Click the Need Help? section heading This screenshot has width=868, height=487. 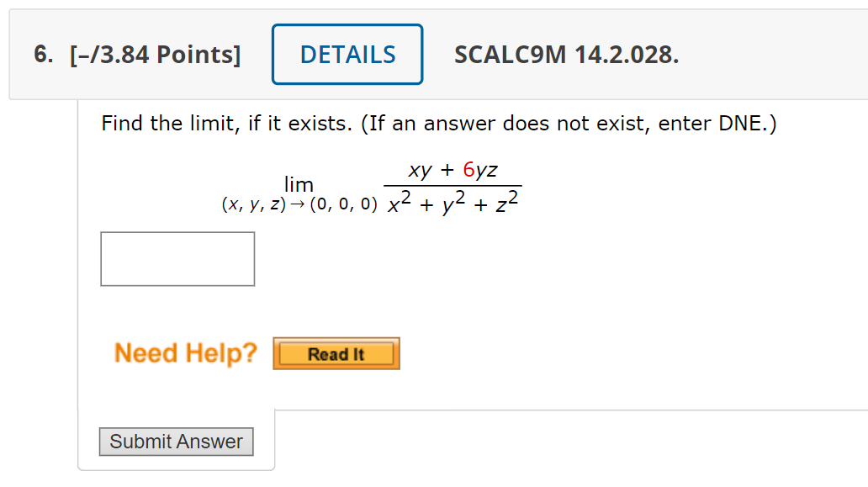pos(185,353)
